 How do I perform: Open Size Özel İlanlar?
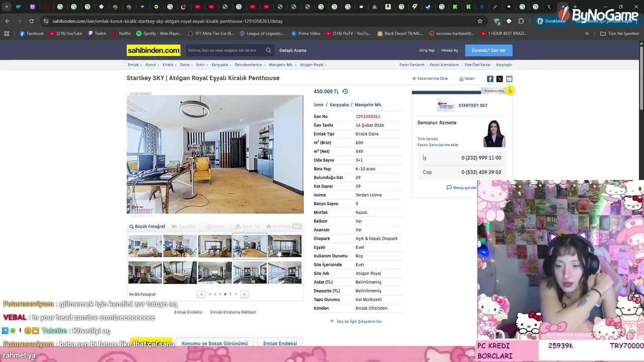pyautogui.click(x=477, y=65)
